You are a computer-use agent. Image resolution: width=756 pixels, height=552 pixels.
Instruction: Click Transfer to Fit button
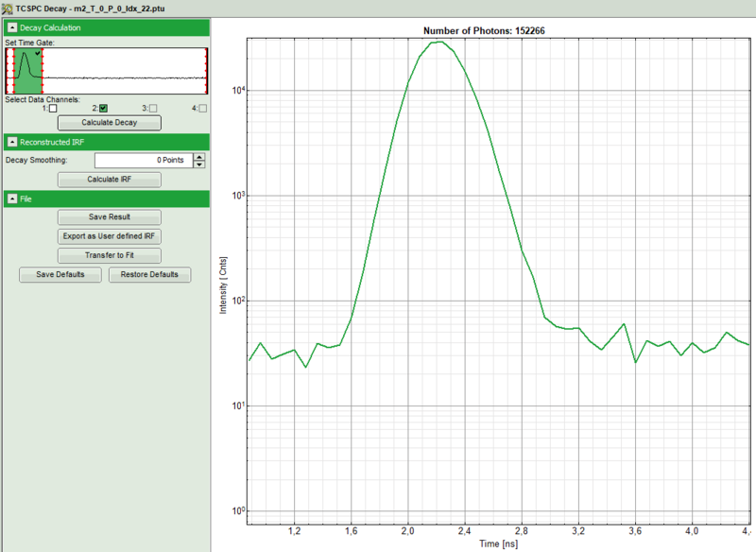[110, 255]
